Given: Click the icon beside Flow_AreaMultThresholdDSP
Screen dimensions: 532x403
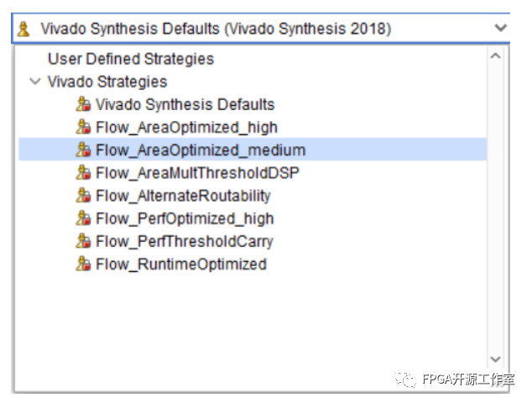Looking at the screenshot, I should tap(83, 173).
